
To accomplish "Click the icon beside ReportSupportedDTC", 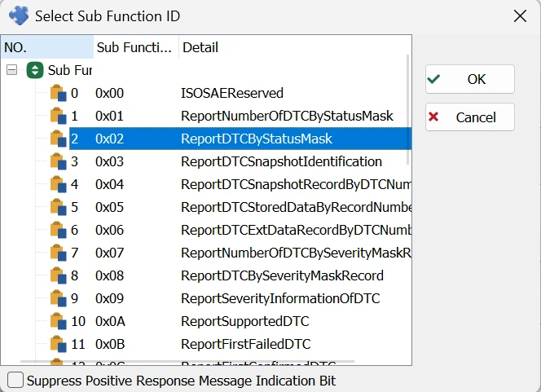I will 59,321.
